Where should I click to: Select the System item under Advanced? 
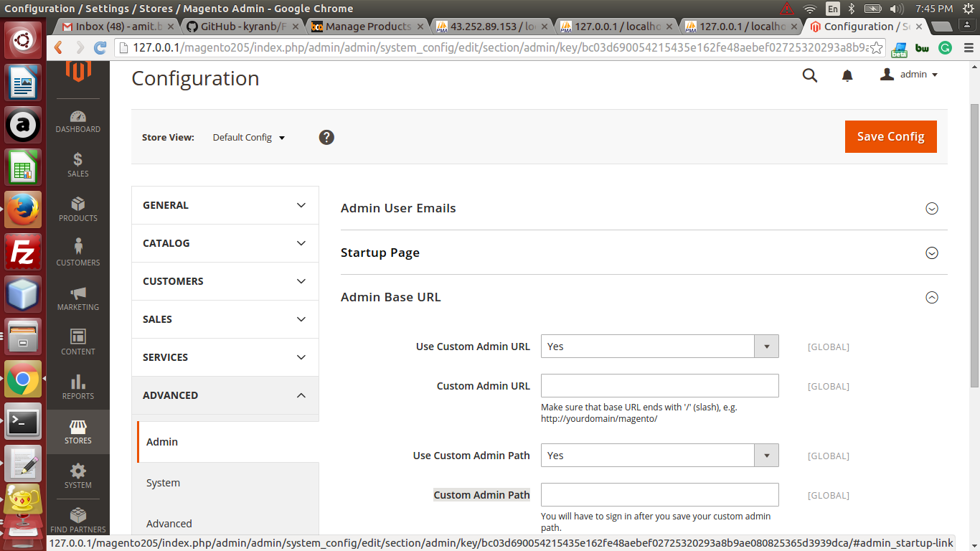click(x=227, y=483)
